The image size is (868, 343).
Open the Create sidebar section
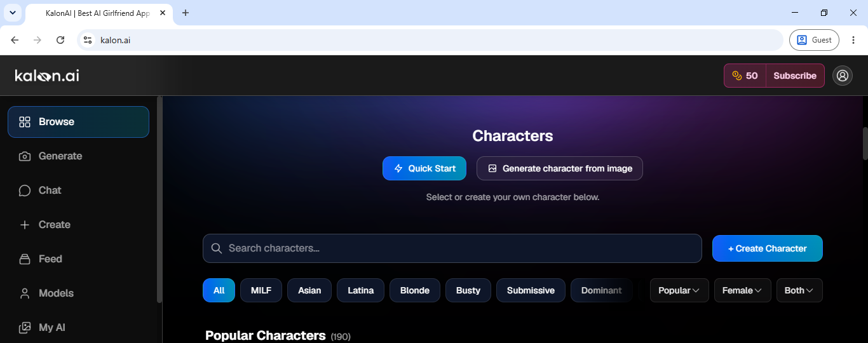pos(78,225)
